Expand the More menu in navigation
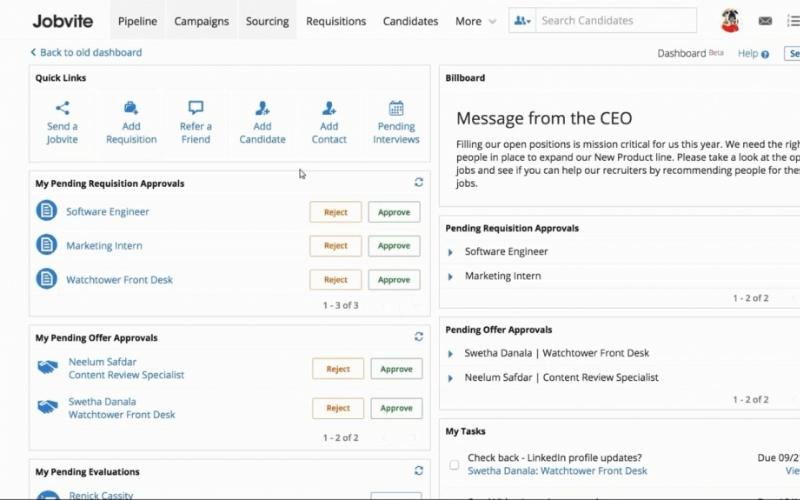800x500 pixels. pyautogui.click(x=475, y=21)
